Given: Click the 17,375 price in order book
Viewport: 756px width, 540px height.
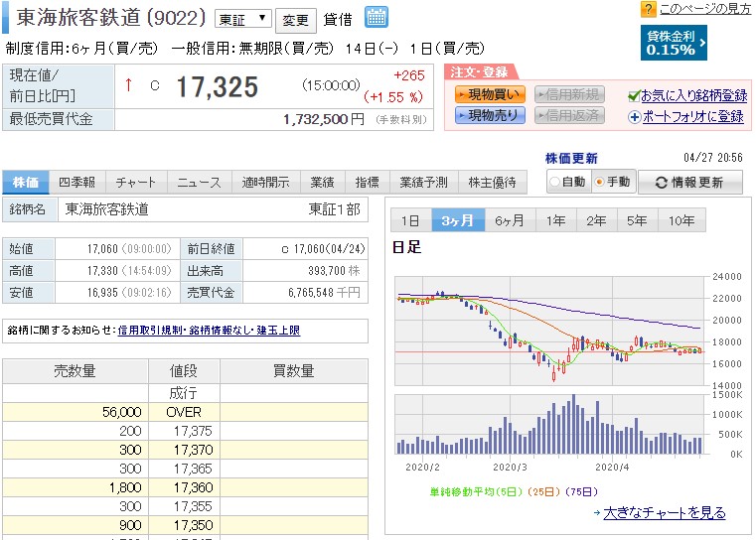Looking at the screenshot, I should [x=193, y=431].
